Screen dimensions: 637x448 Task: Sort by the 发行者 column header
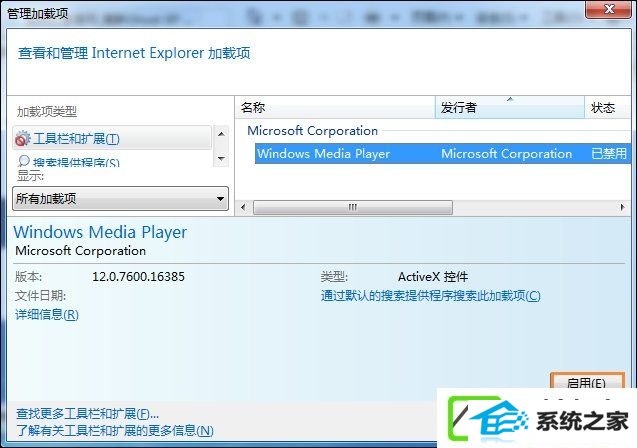510,108
